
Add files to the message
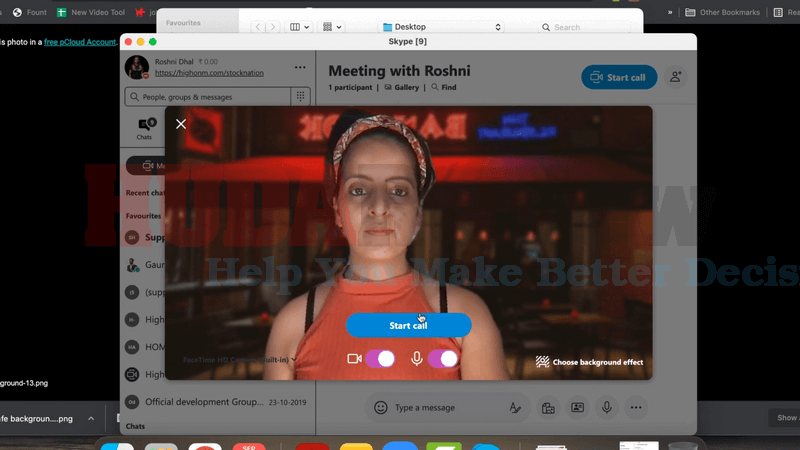pyautogui.click(x=548, y=408)
